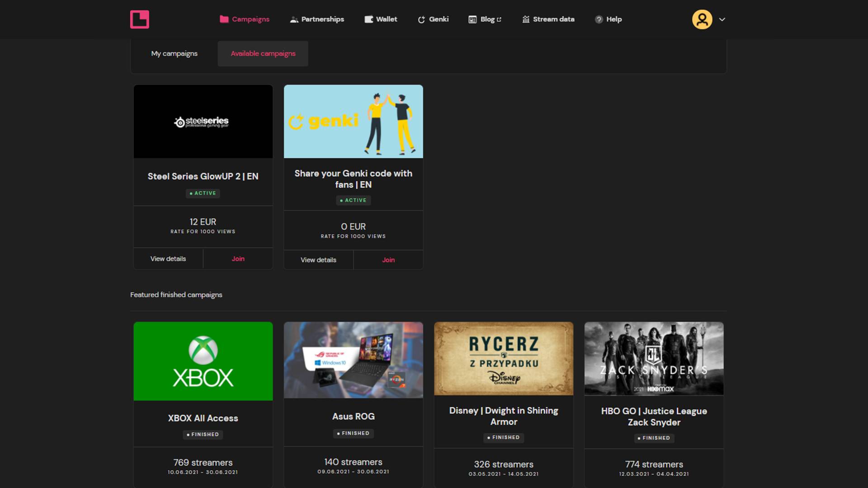Click the SteelSeries campaign banner image
This screenshot has height=488, width=868.
(203, 122)
